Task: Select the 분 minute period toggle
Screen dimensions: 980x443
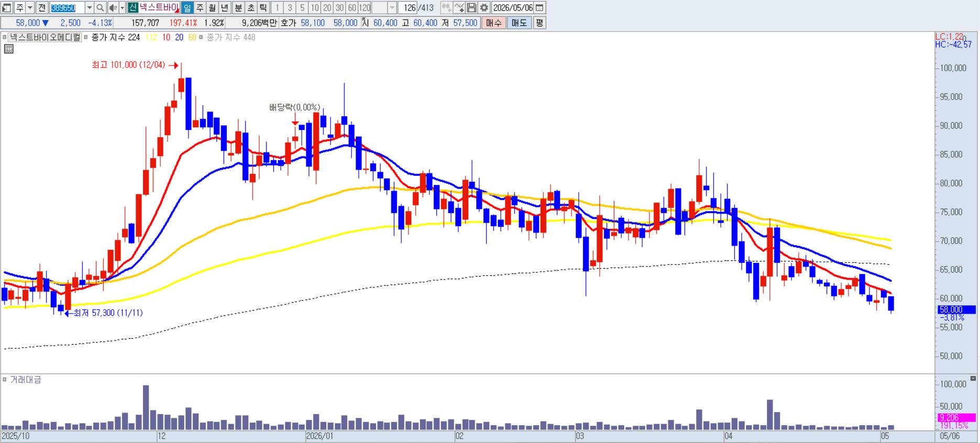Action: [x=238, y=8]
